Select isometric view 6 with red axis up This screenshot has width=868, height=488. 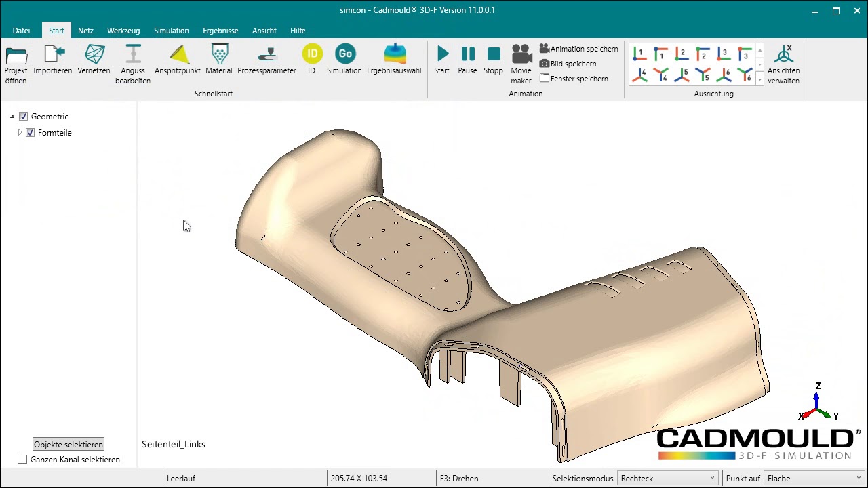click(724, 75)
